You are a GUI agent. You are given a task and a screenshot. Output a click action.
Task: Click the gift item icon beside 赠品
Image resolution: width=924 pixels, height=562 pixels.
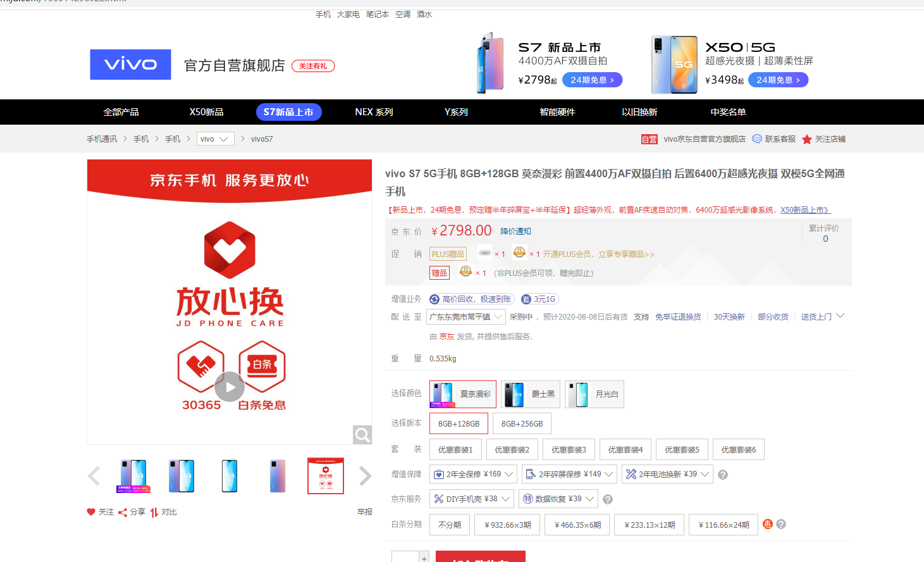465,272
